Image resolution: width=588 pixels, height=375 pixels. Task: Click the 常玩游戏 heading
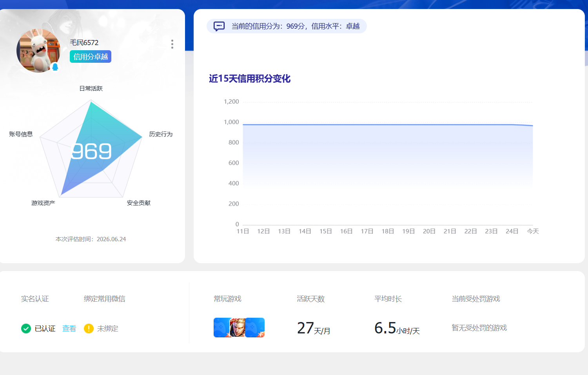click(x=228, y=299)
